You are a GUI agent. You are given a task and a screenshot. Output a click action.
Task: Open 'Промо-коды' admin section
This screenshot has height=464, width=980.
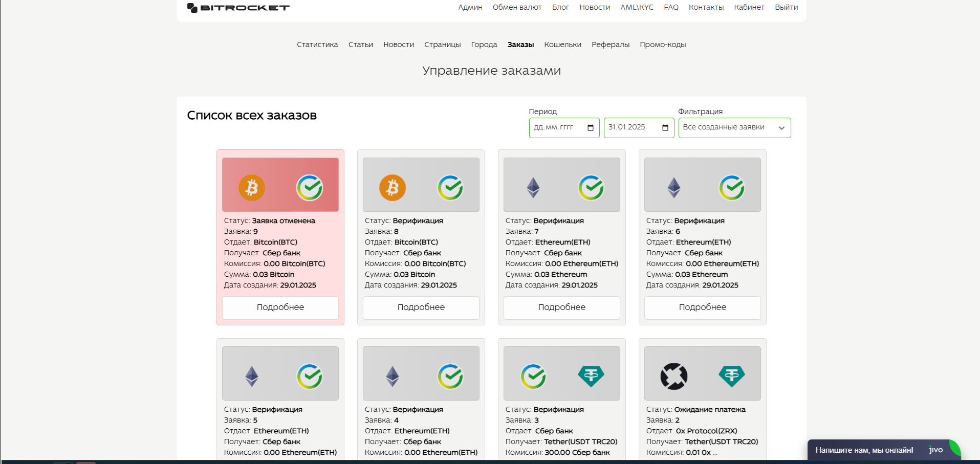pos(663,45)
